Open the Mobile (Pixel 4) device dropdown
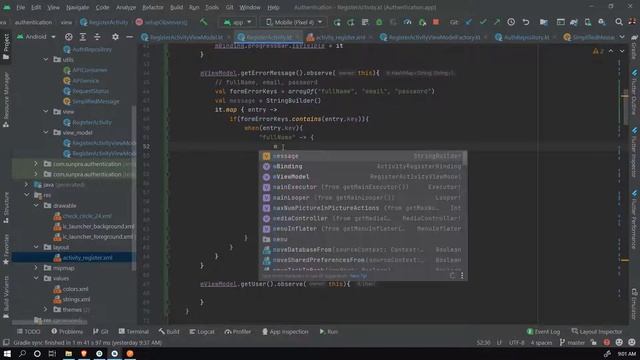This screenshot has height=360, width=640. pyautogui.click(x=294, y=22)
